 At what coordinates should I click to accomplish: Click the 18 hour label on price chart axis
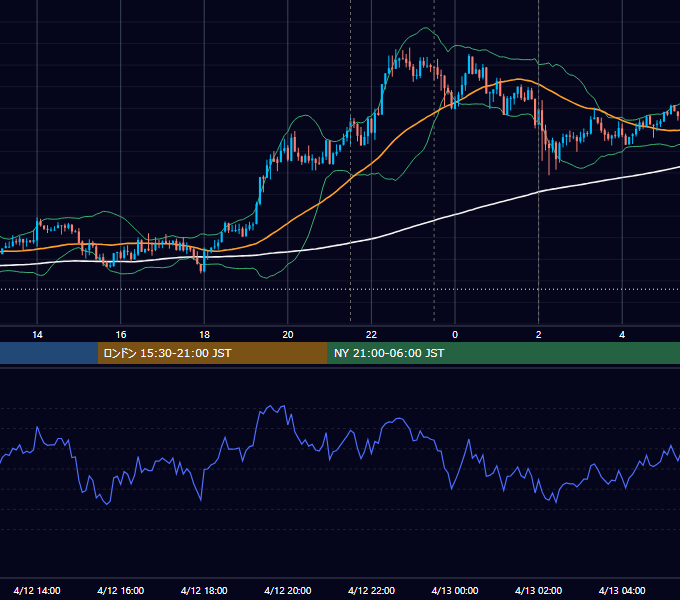204,335
